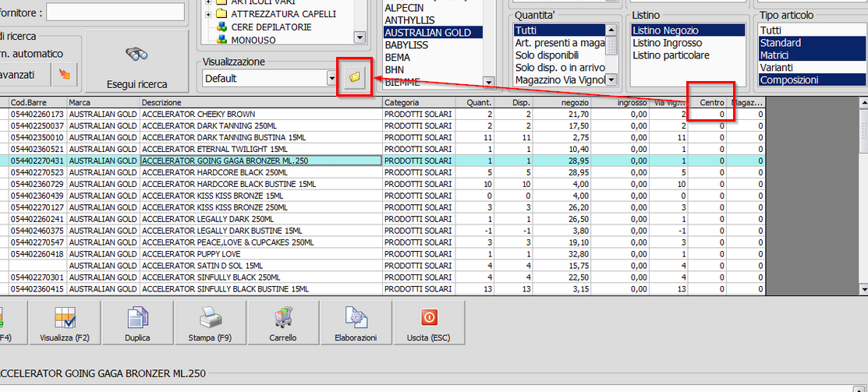Click the Centro column header
This screenshot has width=868, height=392.
[707, 102]
